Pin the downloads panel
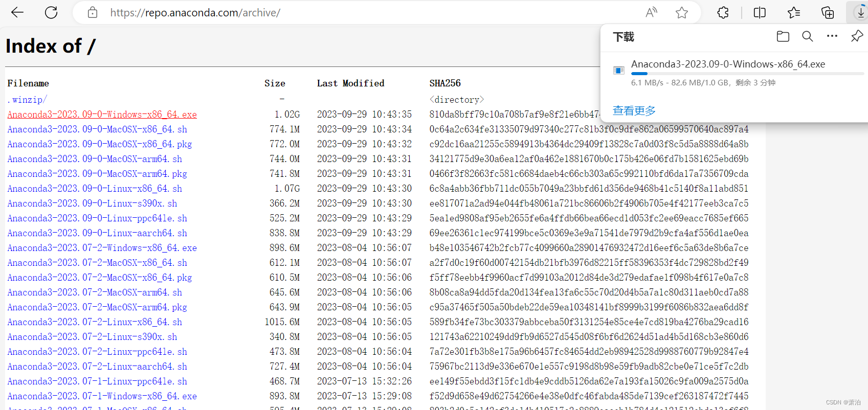Screen dimensions: 868x410 click(857, 36)
